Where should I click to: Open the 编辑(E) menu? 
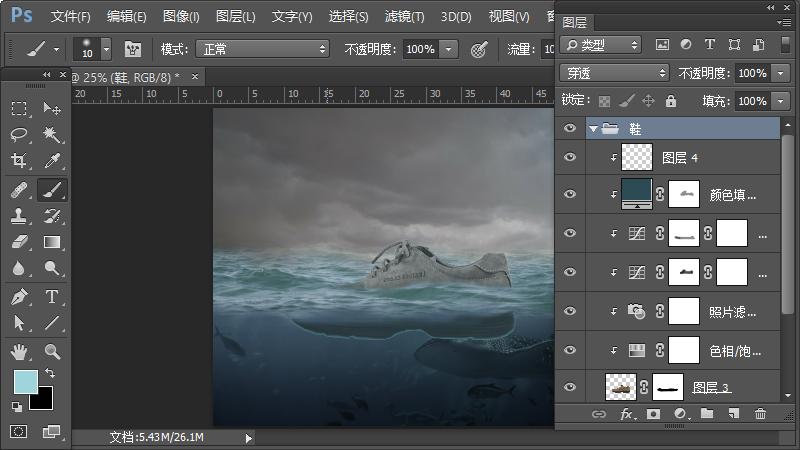[126, 17]
